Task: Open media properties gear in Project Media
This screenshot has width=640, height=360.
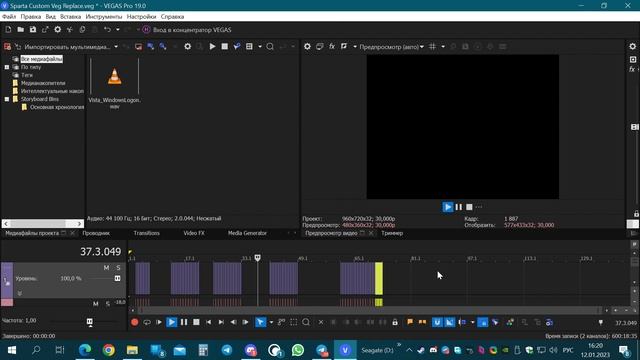Action: point(187,47)
